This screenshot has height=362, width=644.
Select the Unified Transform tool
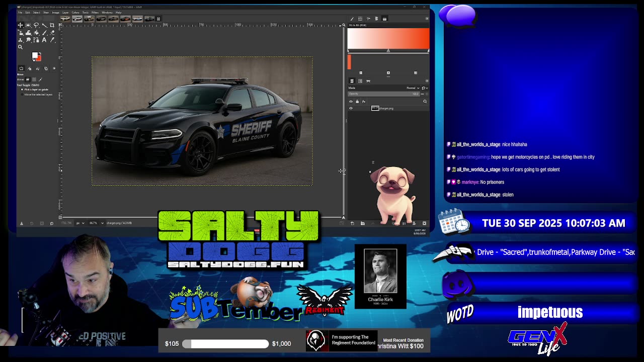pyautogui.click(x=20, y=33)
